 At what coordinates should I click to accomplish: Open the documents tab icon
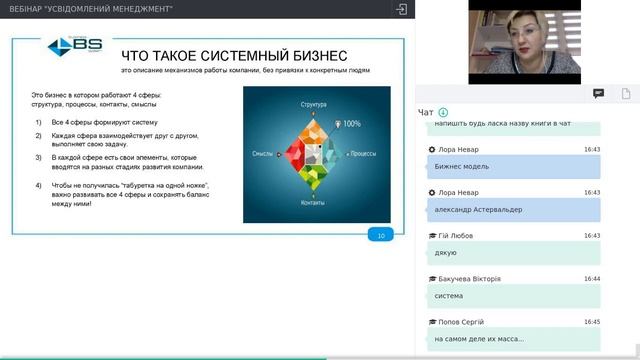(626, 94)
